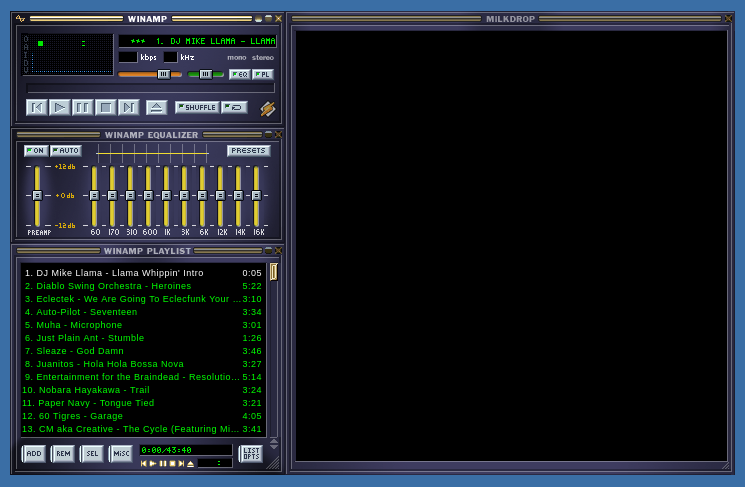
Task: Select Entertainment for the Braindead track
Action: 143,377
